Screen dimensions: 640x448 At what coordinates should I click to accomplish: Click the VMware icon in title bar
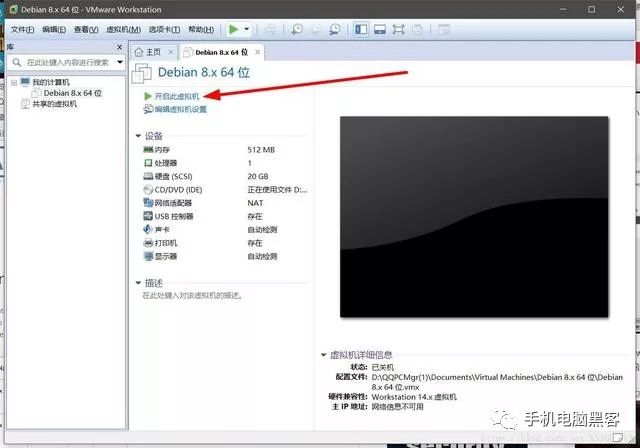[13, 9]
